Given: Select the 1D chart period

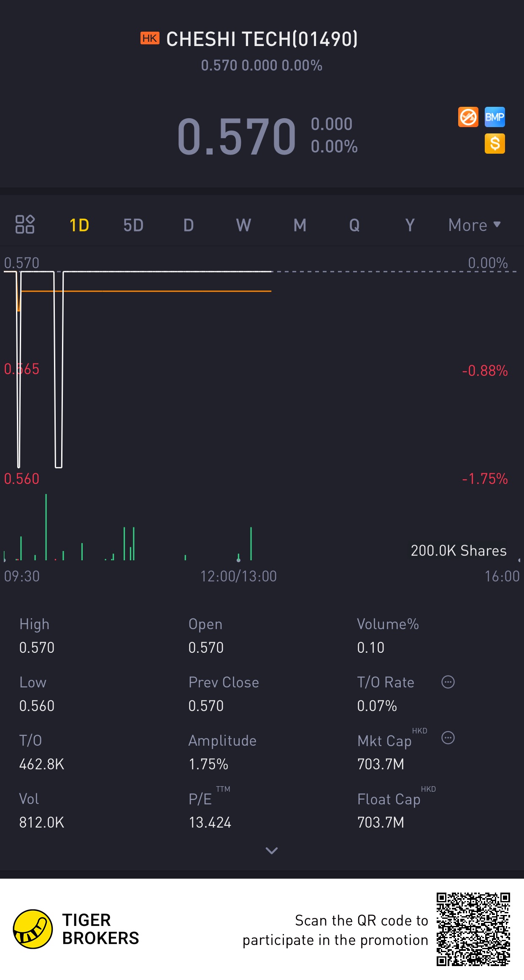Looking at the screenshot, I should [79, 225].
